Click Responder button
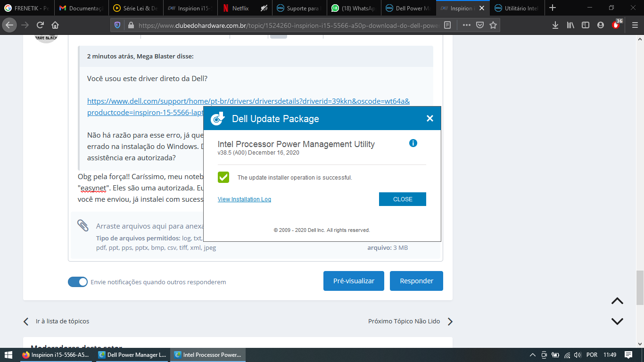644x362 pixels. click(x=416, y=281)
